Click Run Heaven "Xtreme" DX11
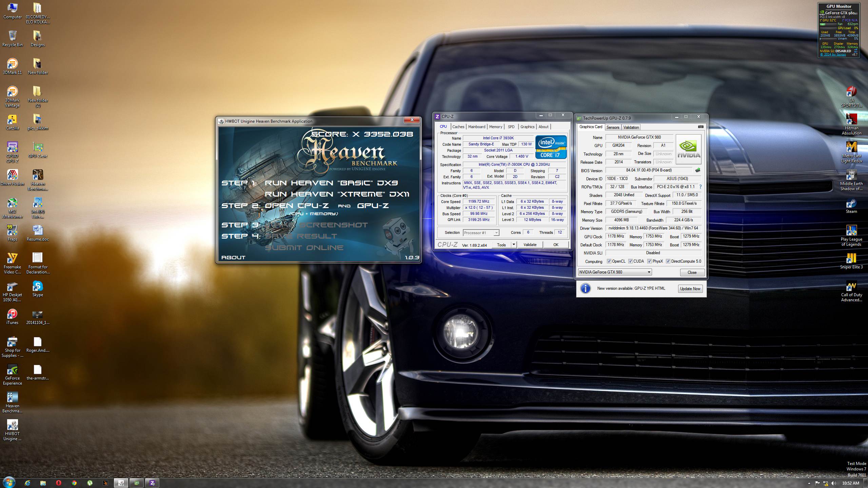 [337, 194]
